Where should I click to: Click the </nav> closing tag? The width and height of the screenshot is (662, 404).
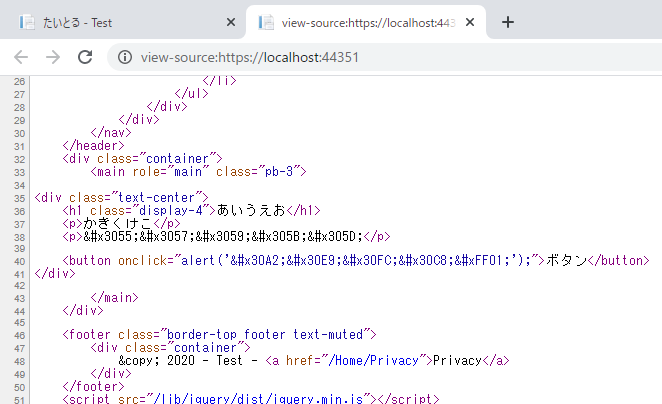[x=111, y=133]
